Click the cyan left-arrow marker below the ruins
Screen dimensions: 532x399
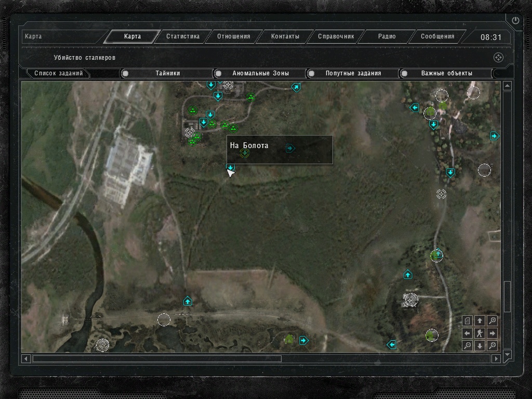click(392, 345)
